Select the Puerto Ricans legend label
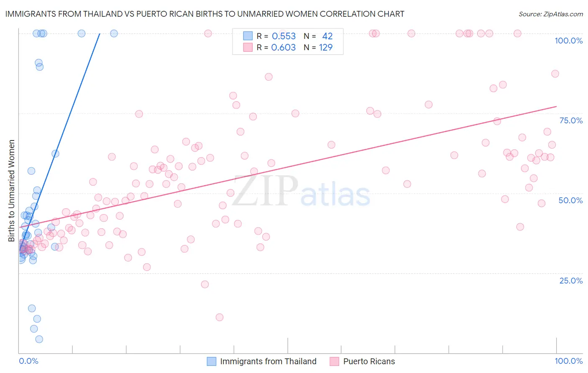 pos(369,361)
